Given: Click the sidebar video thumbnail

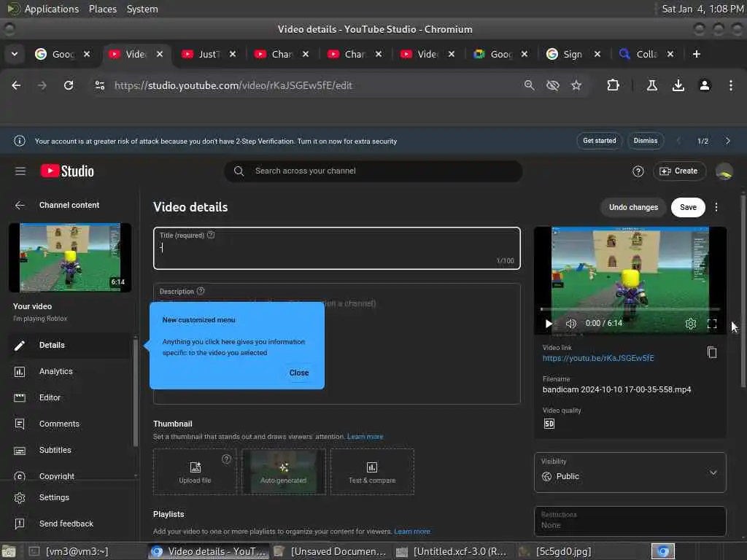Looking at the screenshot, I should [70, 257].
